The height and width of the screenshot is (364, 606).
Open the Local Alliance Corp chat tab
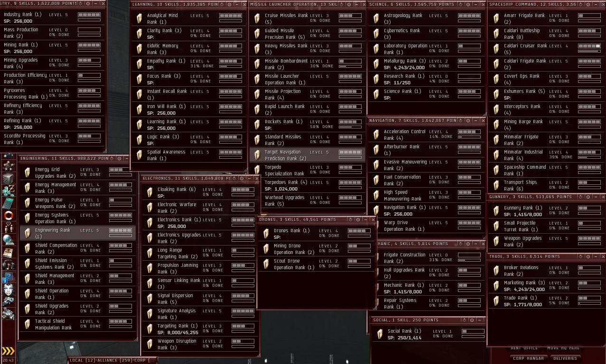click(112, 360)
